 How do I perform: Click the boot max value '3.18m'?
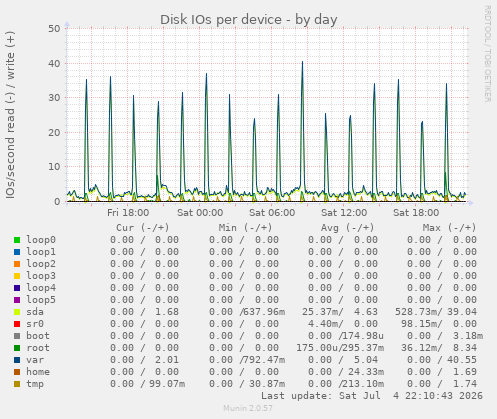pos(468,336)
